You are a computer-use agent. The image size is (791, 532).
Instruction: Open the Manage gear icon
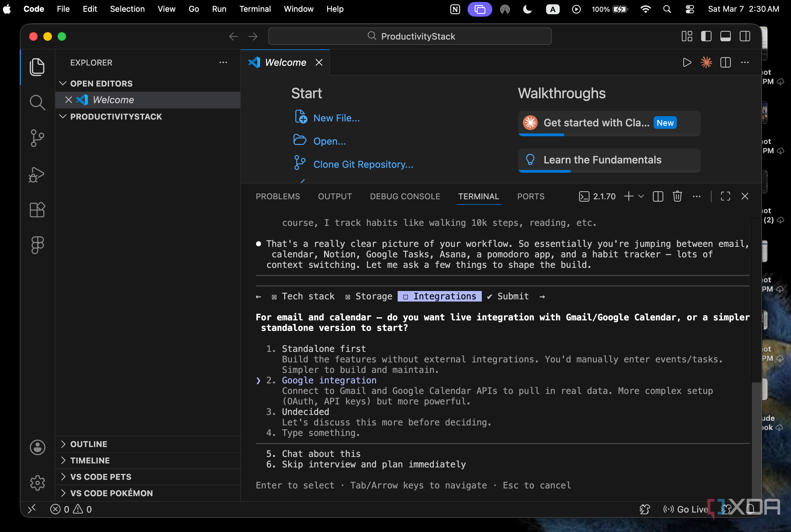point(37,483)
